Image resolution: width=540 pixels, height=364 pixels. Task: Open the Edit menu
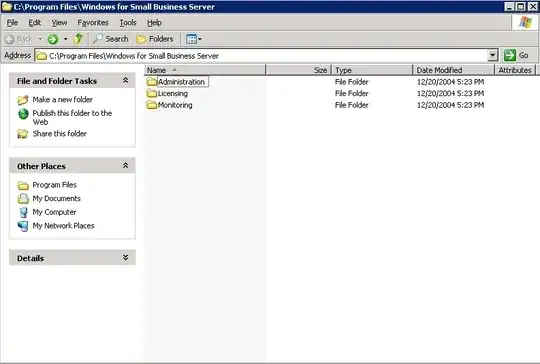point(34,23)
